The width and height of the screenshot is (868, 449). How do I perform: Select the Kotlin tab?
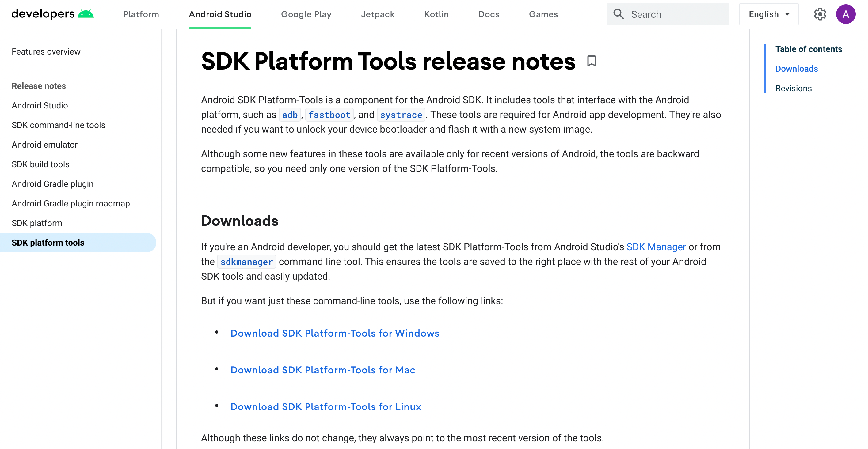click(x=436, y=14)
